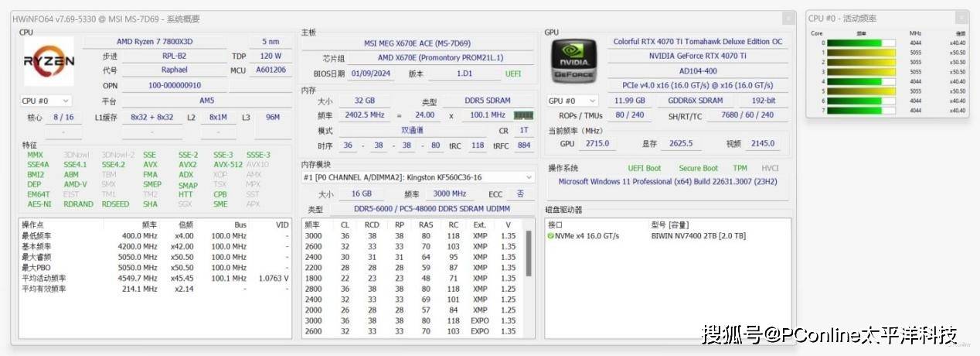Select the 3000 EXPO memory timing row
Image resolution: width=980 pixels, height=356 pixels.
(x=410, y=320)
